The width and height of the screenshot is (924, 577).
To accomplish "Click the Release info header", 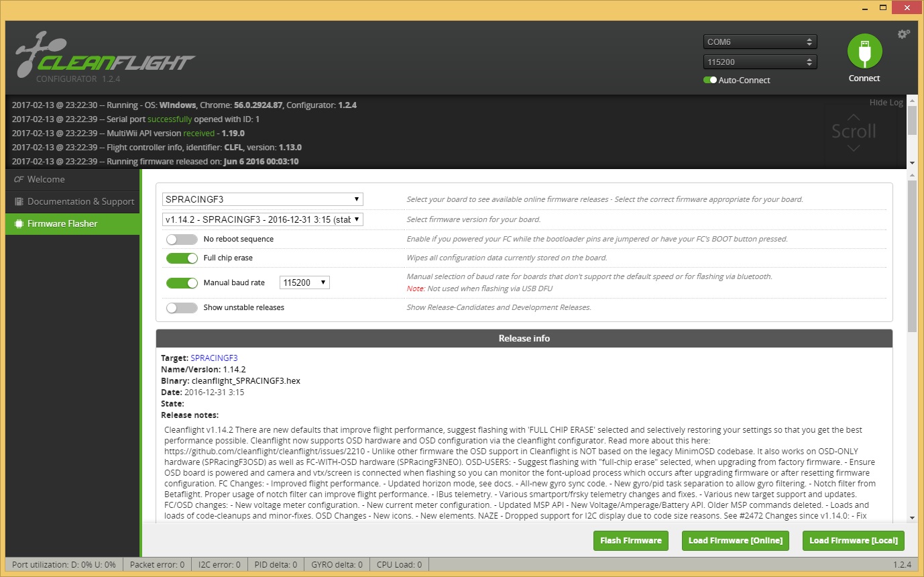I will [524, 338].
